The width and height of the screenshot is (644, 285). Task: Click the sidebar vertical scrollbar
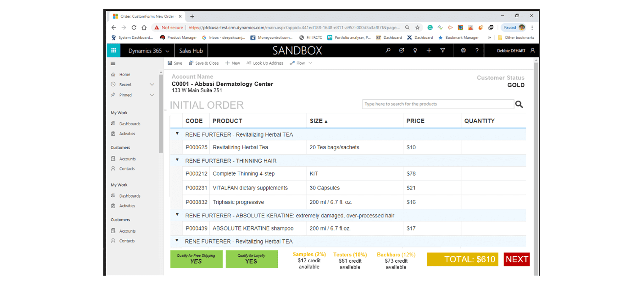tap(161, 113)
